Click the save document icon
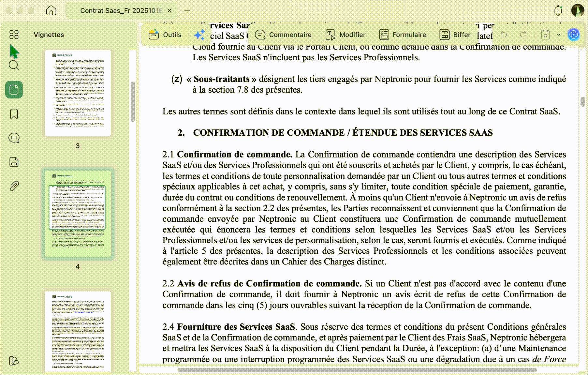588x375 pixels. [545, 34]
